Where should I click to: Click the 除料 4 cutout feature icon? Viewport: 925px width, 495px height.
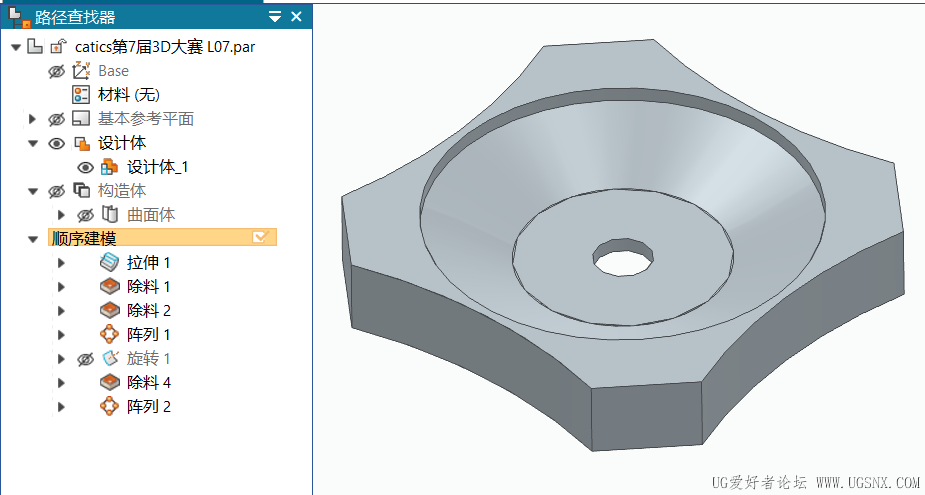pyautogui.click(x=110, y=382)
